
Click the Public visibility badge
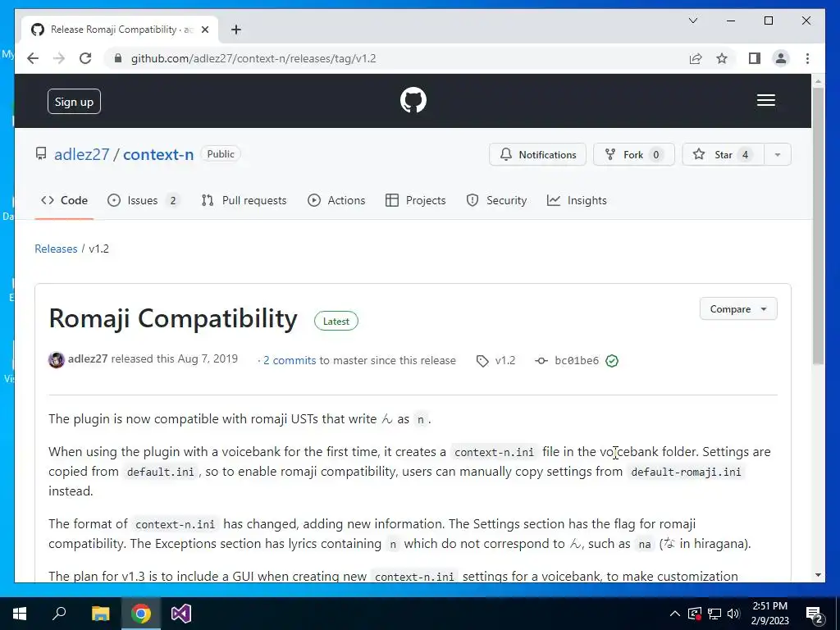[x=221, y=154]
